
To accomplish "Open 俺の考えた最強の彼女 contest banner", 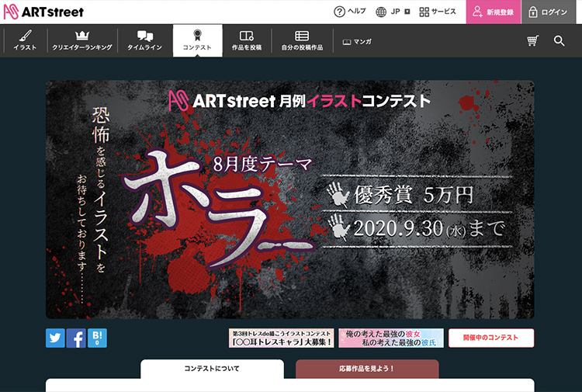I will [391, 338].
